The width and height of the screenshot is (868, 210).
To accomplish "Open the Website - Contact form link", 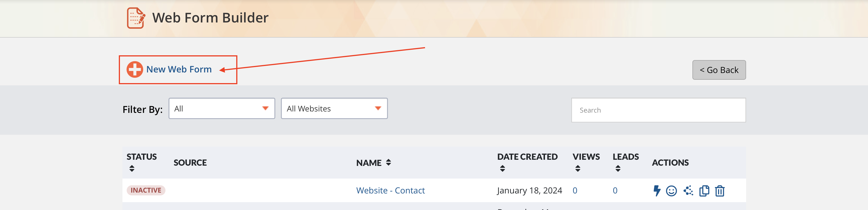I will coord(390,190).
